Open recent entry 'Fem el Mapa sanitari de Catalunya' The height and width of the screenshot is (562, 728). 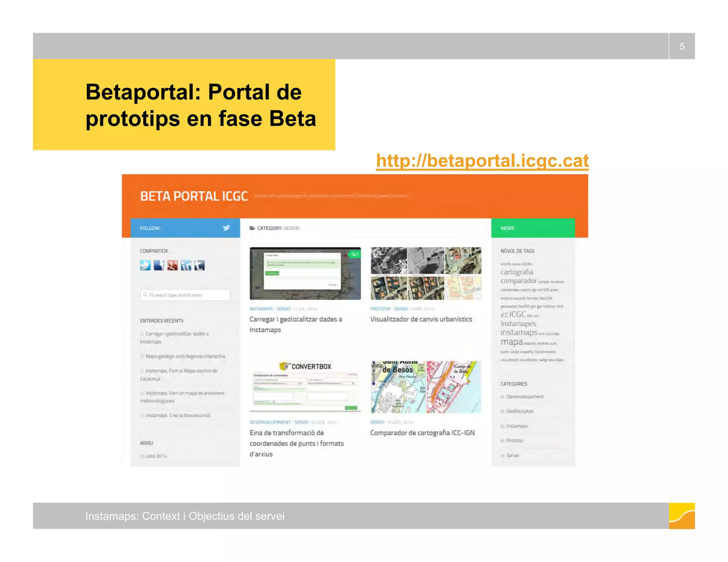pyautogui.click(x=178, y=374)
